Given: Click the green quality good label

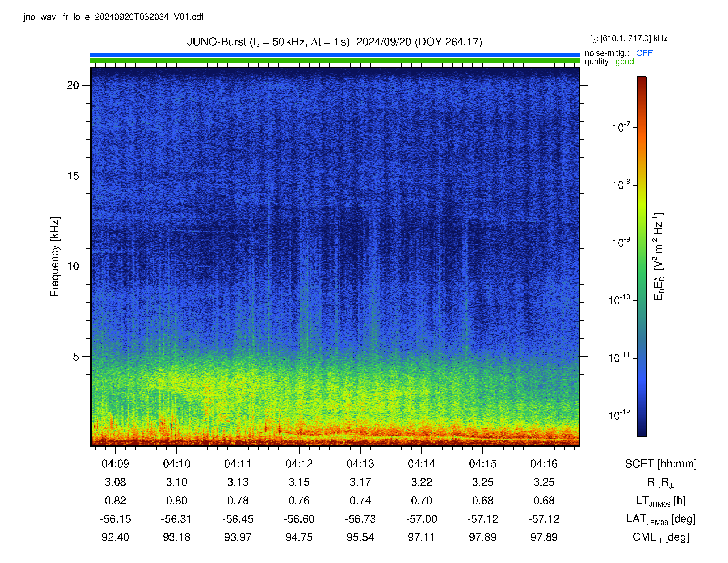Looking at the screenshot, I should (624, 62).
